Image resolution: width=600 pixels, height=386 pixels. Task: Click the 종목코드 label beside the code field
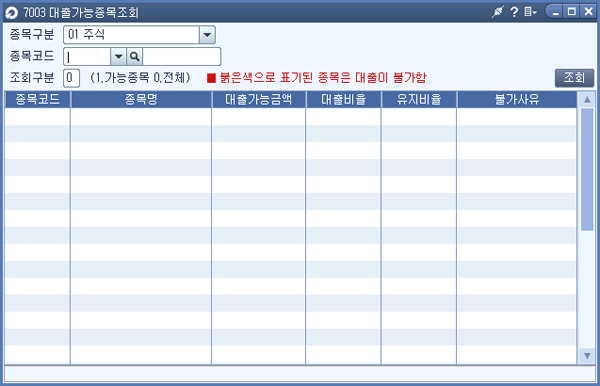32,56
